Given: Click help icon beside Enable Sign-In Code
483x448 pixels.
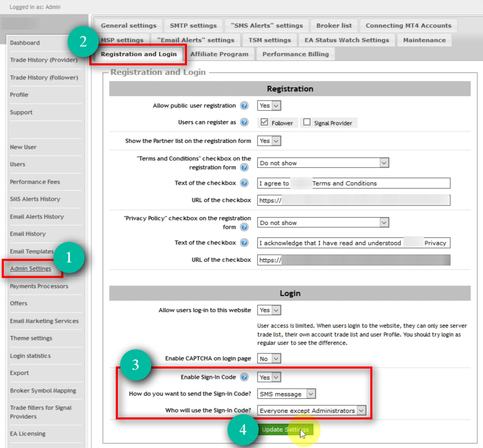Looking at the screenshot, I should click(244, 377).
